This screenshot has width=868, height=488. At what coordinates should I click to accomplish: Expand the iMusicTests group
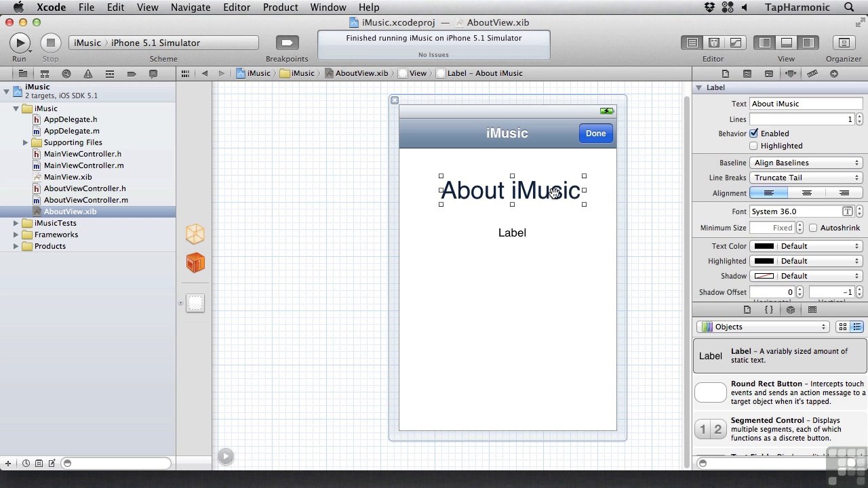click(16, 223)
